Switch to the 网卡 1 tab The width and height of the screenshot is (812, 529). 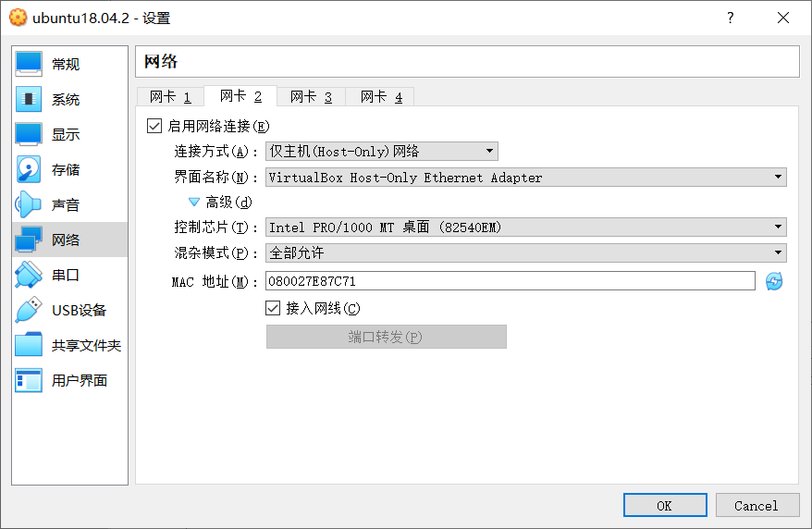coord(170,97)
